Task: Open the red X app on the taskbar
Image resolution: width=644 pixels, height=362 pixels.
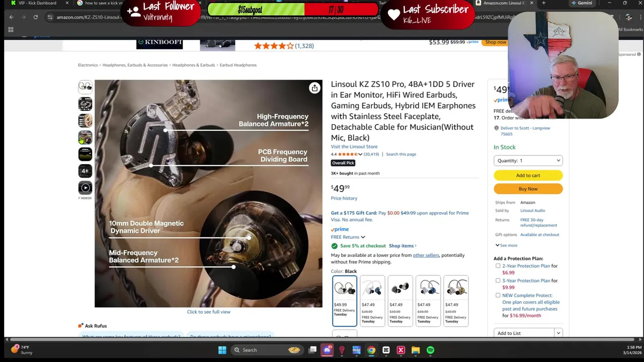Action: click(401, 350)
